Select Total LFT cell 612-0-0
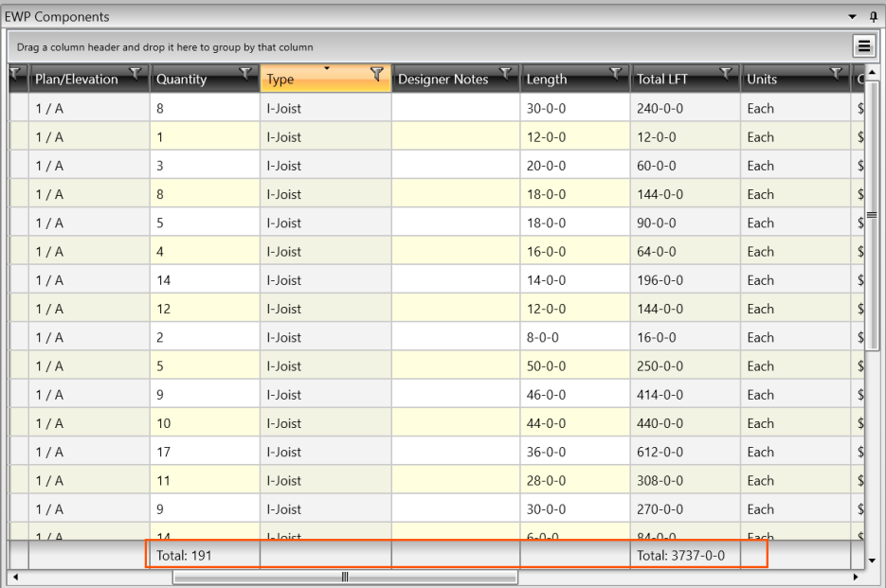Image resolution: width=886 pixels, height=588 pixels. [685, 452]
